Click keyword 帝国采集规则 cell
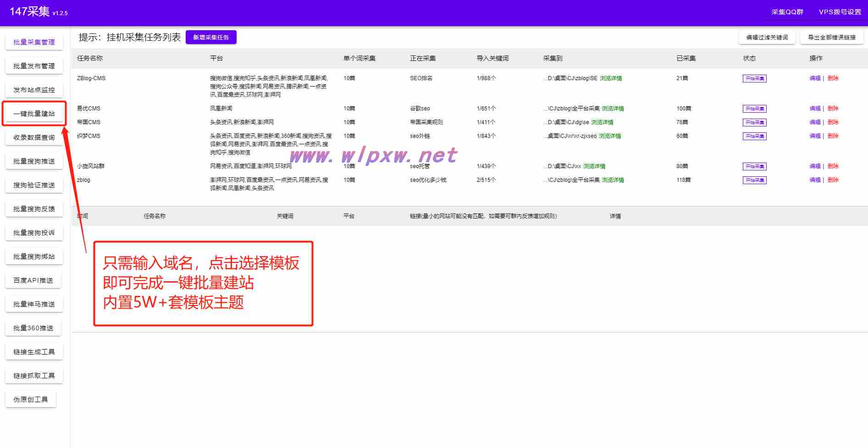 coord(426,122)
